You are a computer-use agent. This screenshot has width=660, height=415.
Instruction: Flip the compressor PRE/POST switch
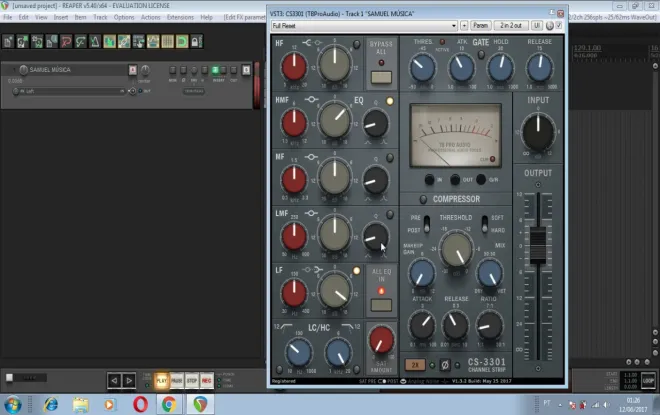427,223
